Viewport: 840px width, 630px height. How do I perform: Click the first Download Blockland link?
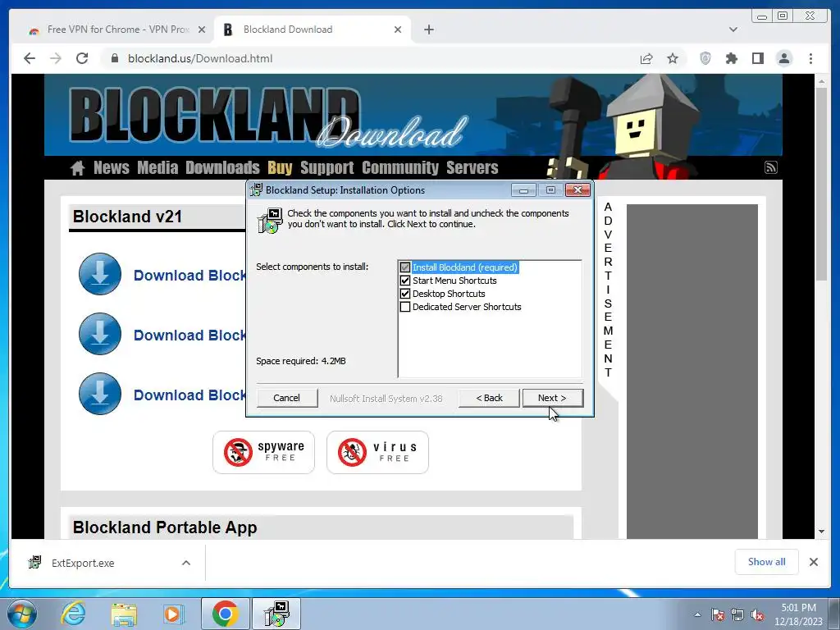point(189,275)
